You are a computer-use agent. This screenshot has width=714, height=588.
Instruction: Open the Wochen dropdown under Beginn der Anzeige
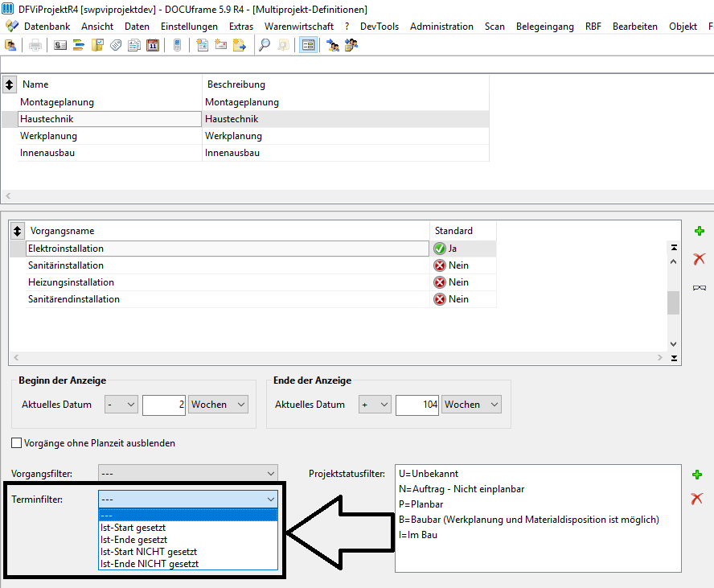tap(218, 405)
